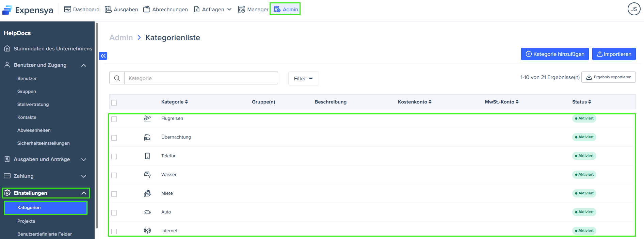
Task: Check the Auto row checkbox
Action: pyautogui.click(x=114, y=213)
